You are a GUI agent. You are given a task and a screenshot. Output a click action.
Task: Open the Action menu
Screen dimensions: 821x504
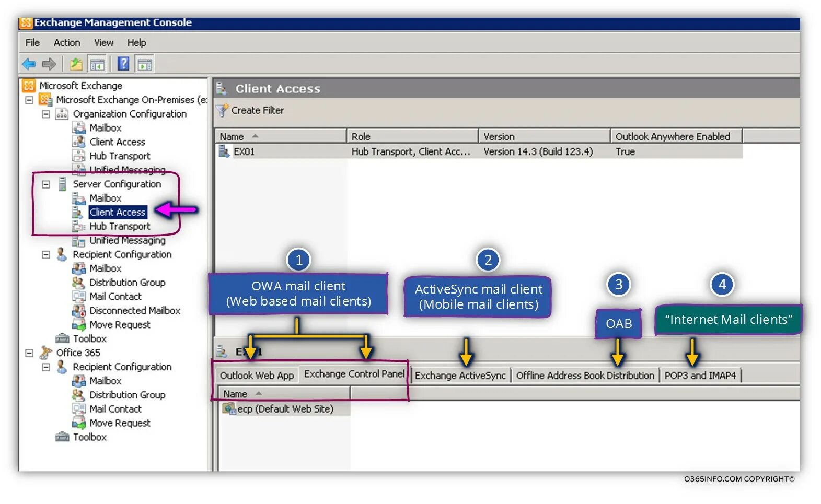click(67, 43)
